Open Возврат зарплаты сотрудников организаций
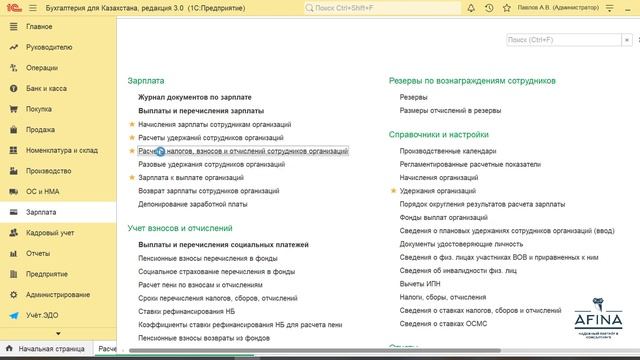Image resolution: width=640 pixels, height=360 pixels. (x=209, y=191)
